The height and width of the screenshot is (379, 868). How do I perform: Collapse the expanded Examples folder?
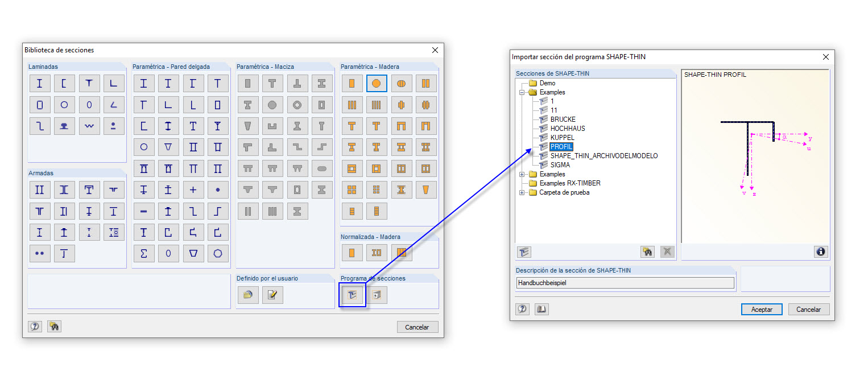[x=522, y=92]
